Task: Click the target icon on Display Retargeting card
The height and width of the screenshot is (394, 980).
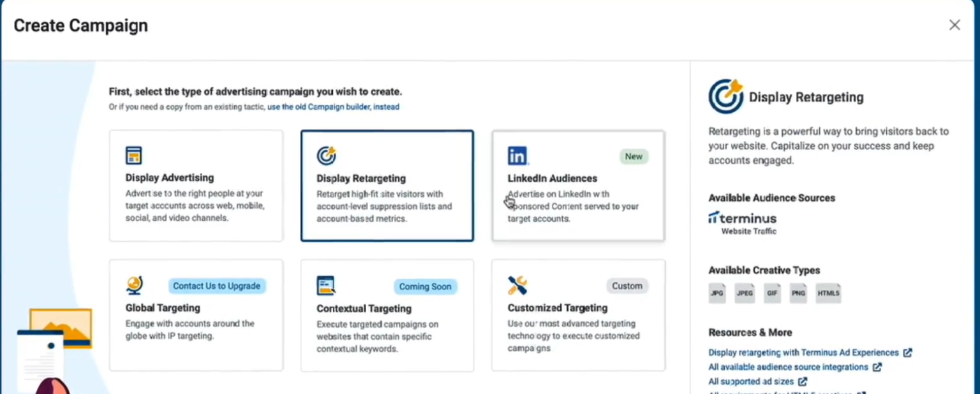Action: click(327, 154)
